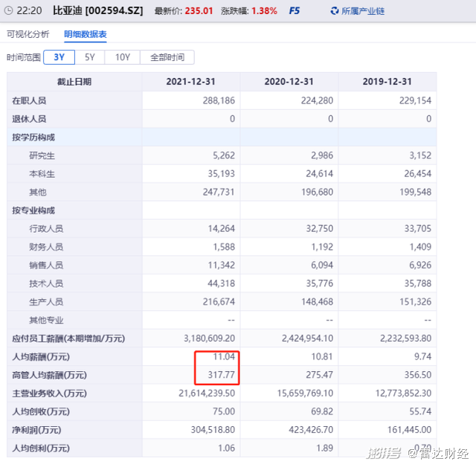The height and width of the screenshot is (464, 476).
Task: Click the 2020-12-31 column header
Action: click(289, 82)
